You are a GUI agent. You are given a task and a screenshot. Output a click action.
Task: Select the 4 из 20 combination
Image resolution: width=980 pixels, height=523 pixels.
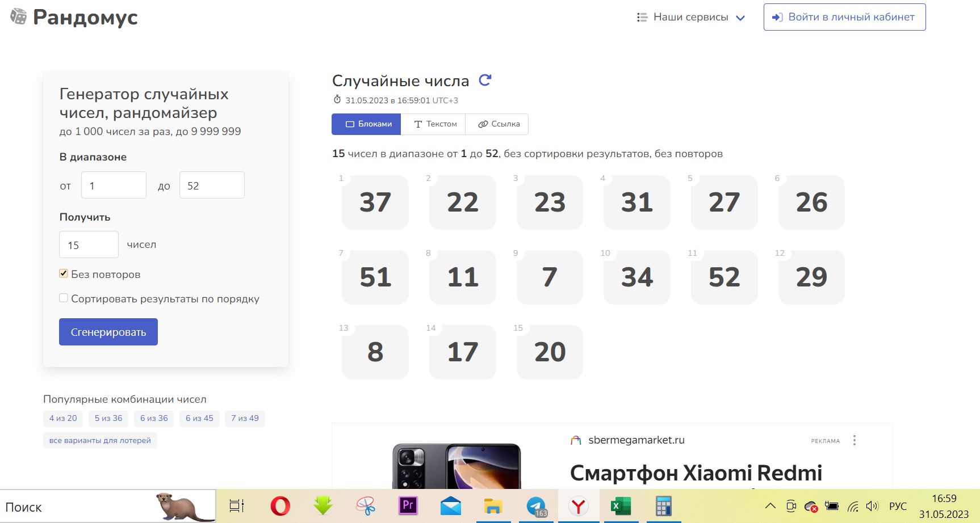[63, 419]
